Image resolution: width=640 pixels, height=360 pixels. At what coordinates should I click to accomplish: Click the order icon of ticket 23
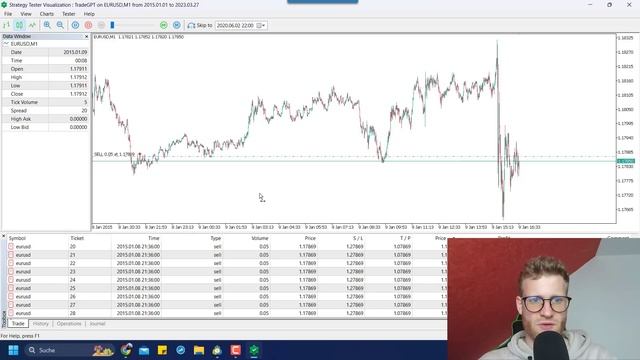[x=11, y=271]
